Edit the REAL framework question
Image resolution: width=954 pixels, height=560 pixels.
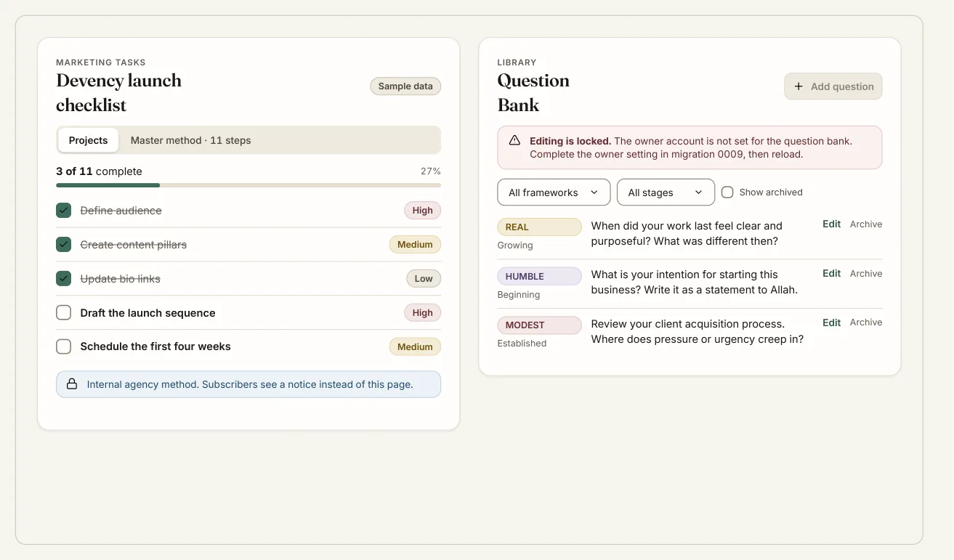[x=831, y=224]
